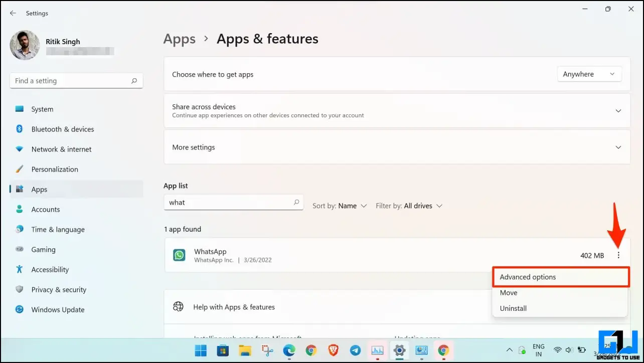The height and width of the screenshot is (363, 644).
Task: Click the Wi-Fi icon in system tray
Action: pyautogui.click(x=558, y=350)
